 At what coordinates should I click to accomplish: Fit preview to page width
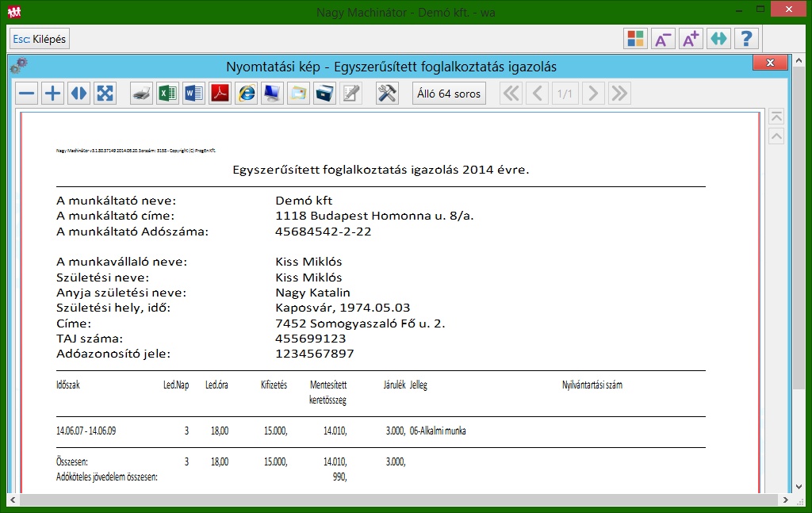(x=79, y=94)
